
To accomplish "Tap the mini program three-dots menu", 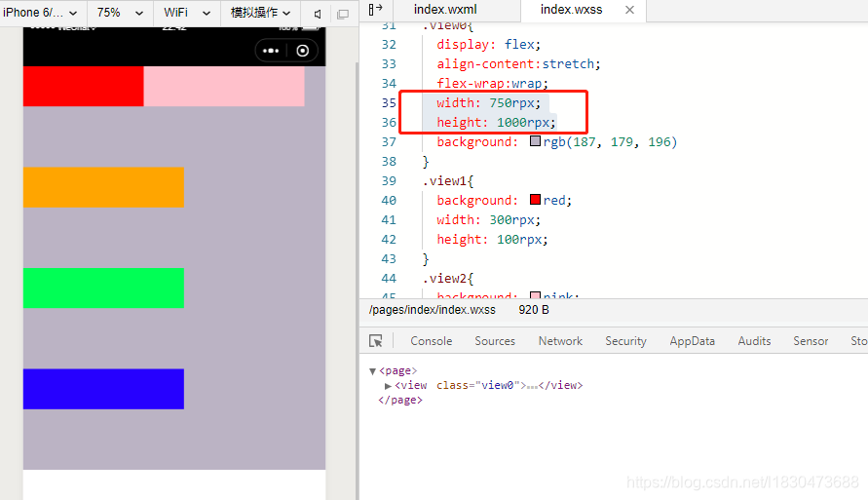I will pos(271,51).
